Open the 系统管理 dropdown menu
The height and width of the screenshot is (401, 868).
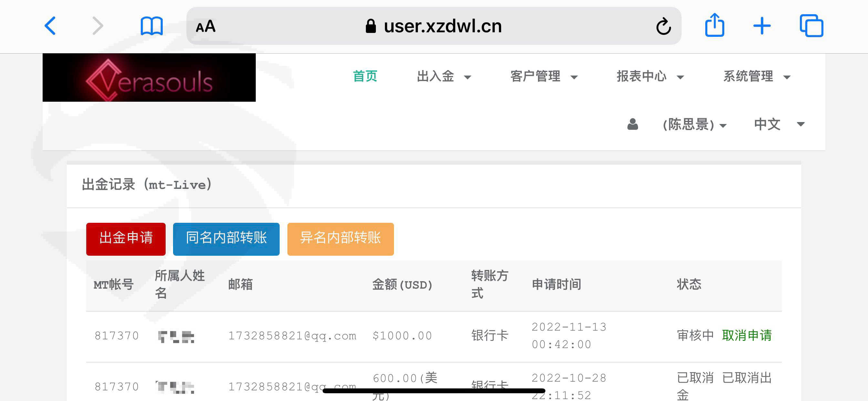coord(757,77)
